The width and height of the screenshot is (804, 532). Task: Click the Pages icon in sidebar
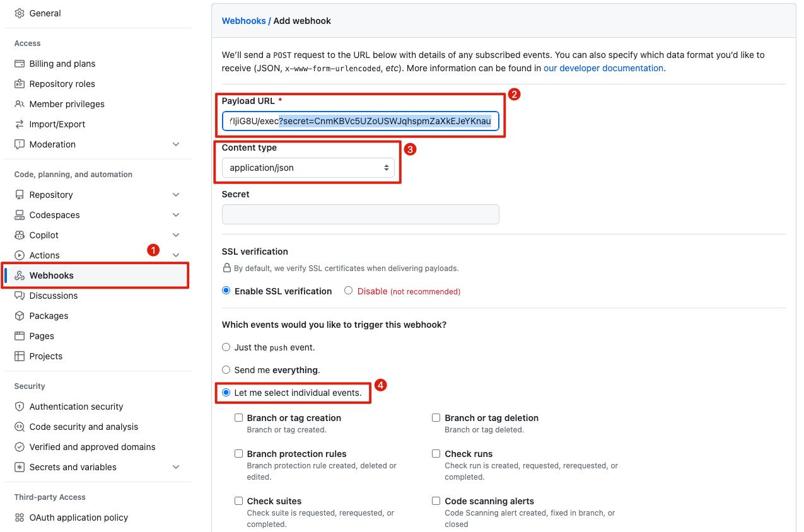(19, 336)
